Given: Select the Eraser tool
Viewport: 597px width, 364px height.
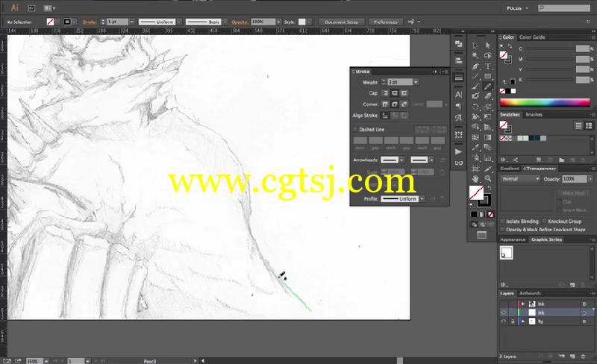Looking at the screenshot, I should (x=488, y=96).
